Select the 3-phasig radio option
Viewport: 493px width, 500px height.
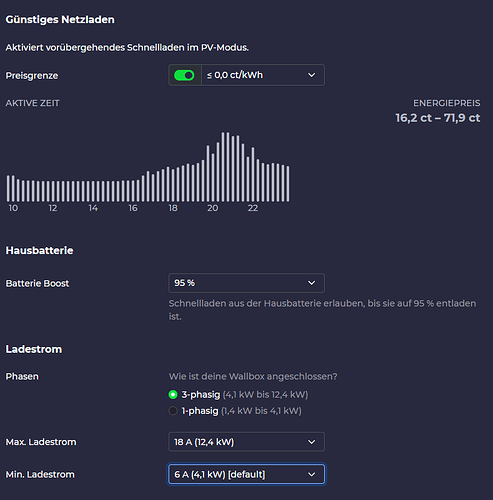173,395
